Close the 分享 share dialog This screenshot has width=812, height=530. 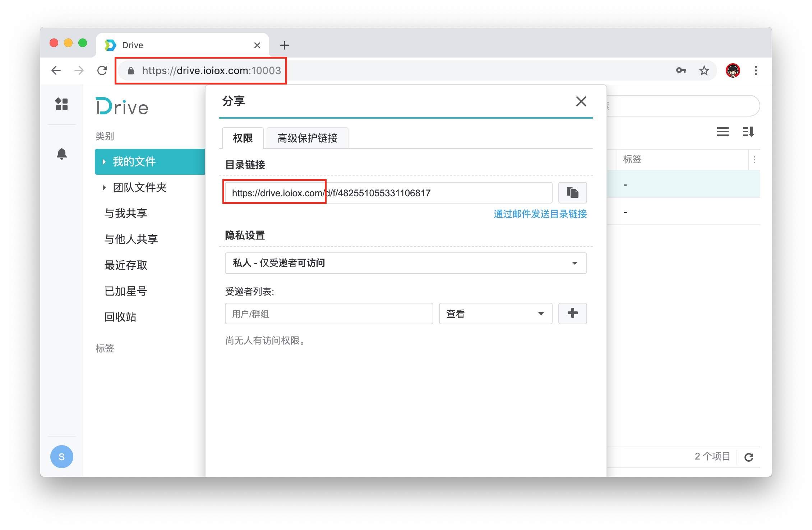(x=581, y=101)
